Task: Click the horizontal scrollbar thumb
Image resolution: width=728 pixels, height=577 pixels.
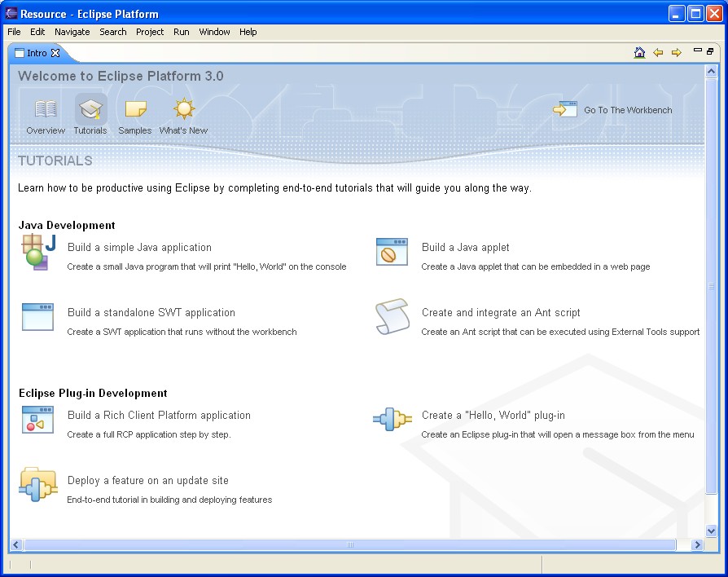Action: tap(350, 544)
